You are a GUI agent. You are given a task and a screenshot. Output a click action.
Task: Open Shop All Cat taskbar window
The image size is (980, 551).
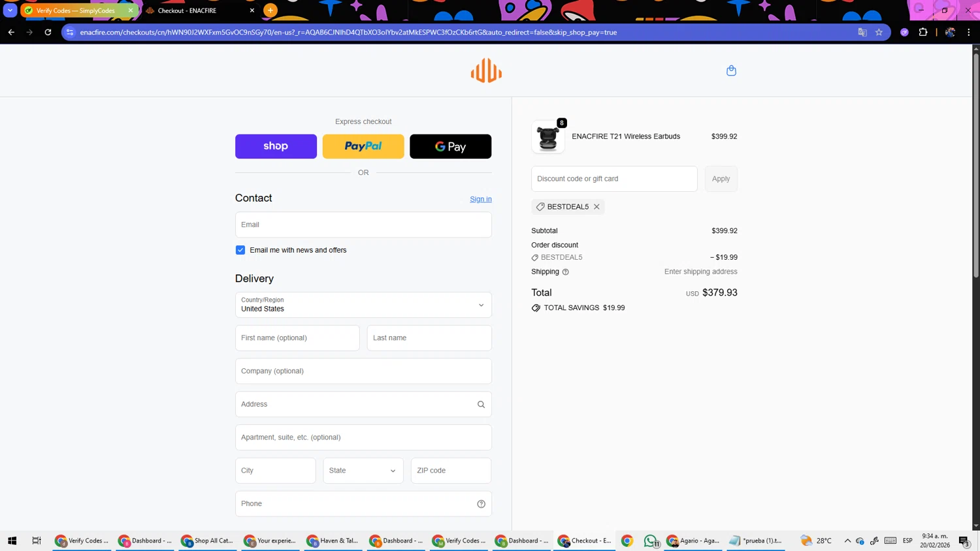(208, 541)
